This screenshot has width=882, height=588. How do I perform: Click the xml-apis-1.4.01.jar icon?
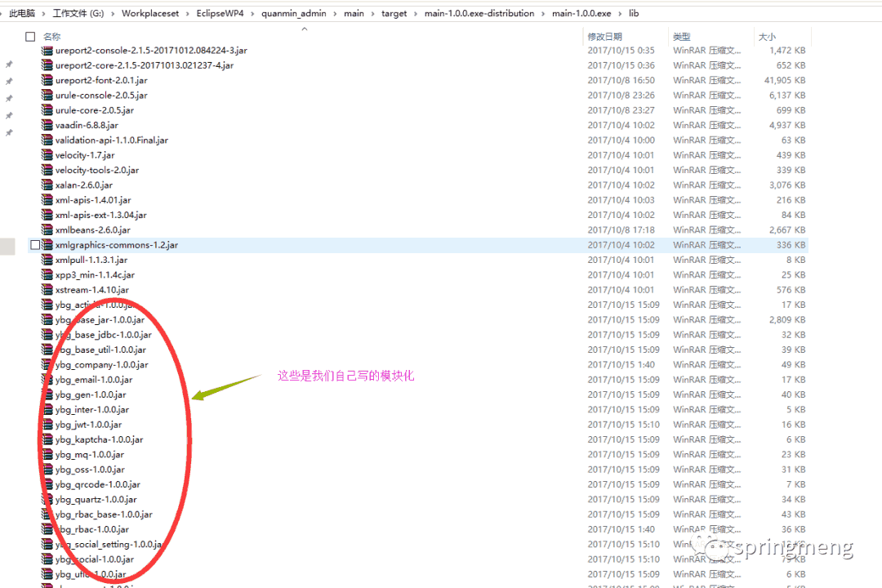(x=47, y=200)
